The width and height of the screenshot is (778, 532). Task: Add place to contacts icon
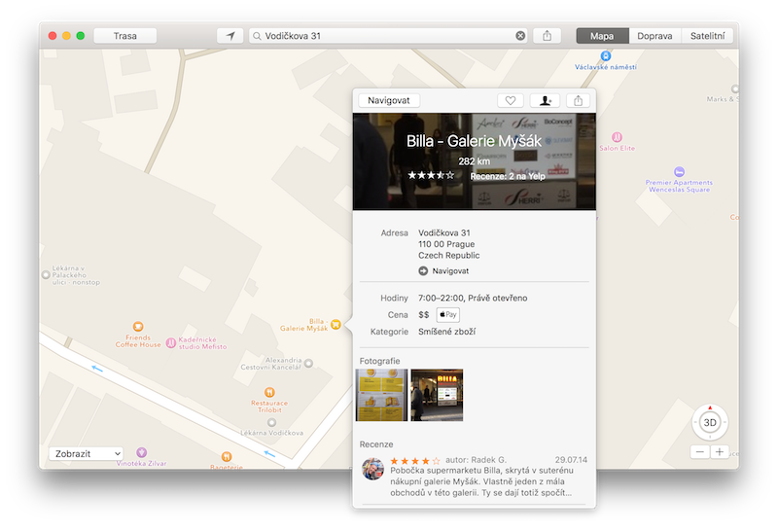tap(545, 101)
